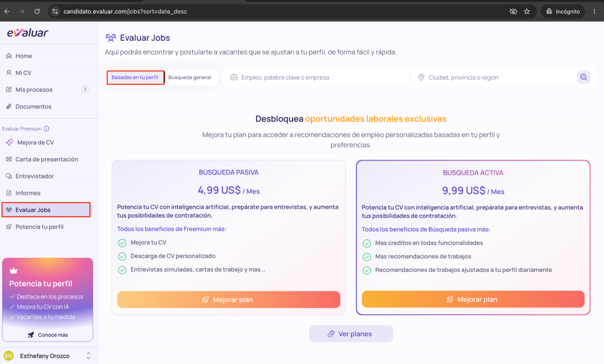Go forward in the browser

click(x=22, y=11)
